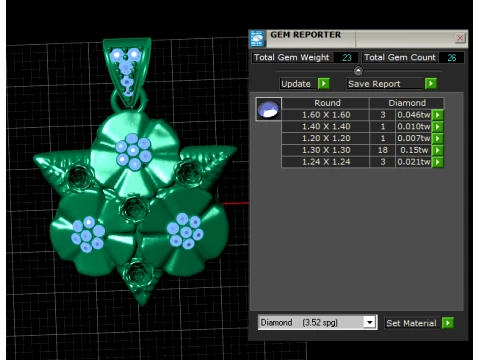Click the Set Material button label
This screenshot has height=360, width=480.
[x=411, y=323]
